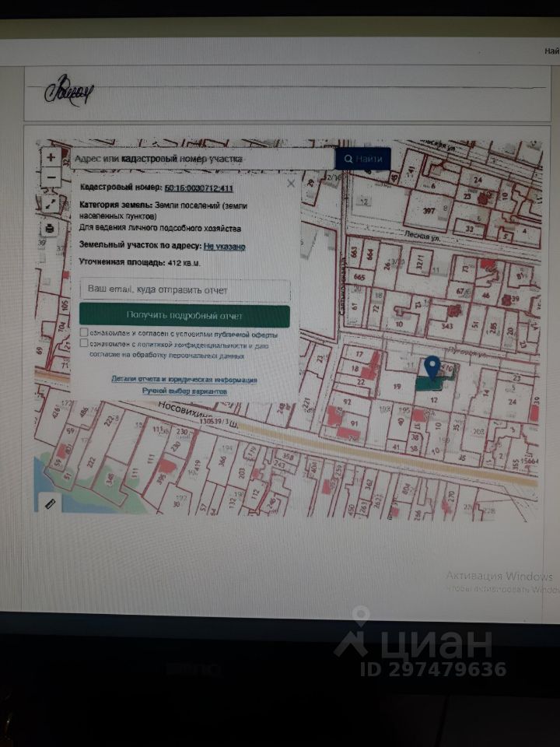Zoom out the map with minus button
This screenshot has width=560, height=747.
(x=51, y=177)
